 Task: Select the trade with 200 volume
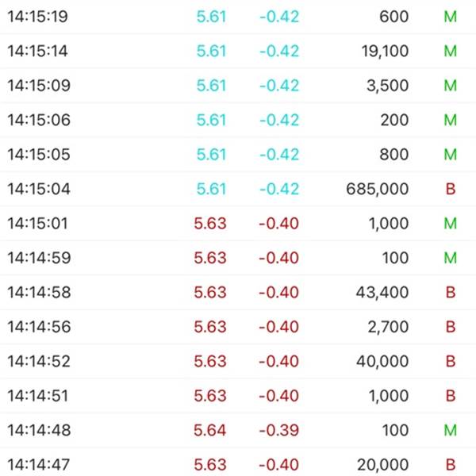[x=238, y=120]
